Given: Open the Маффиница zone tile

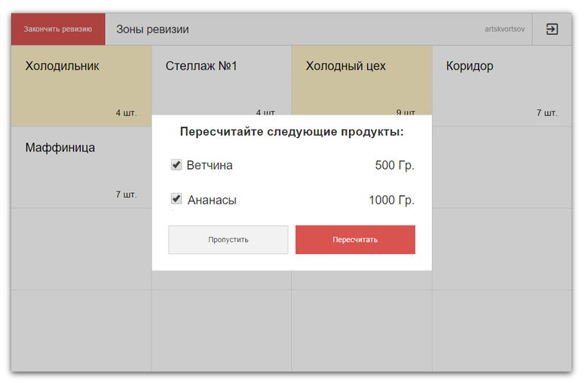Looking at the screenshot, I should click(81, 167).
